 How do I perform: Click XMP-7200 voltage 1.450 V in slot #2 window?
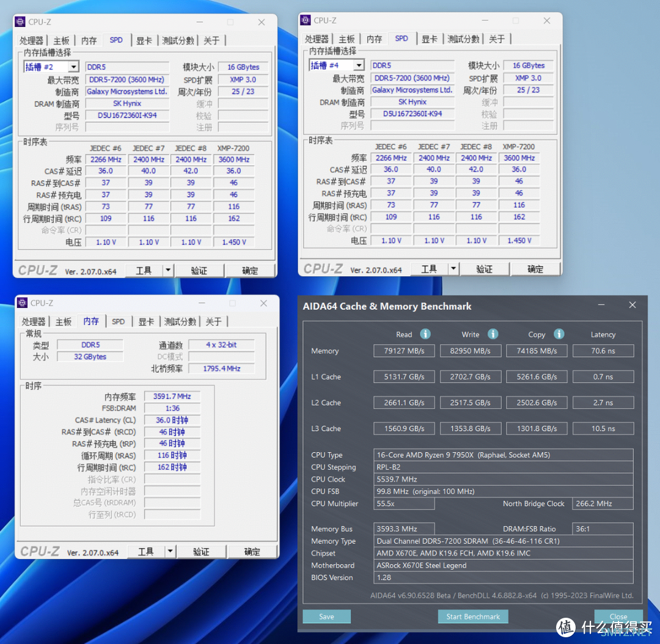point(234,243)
